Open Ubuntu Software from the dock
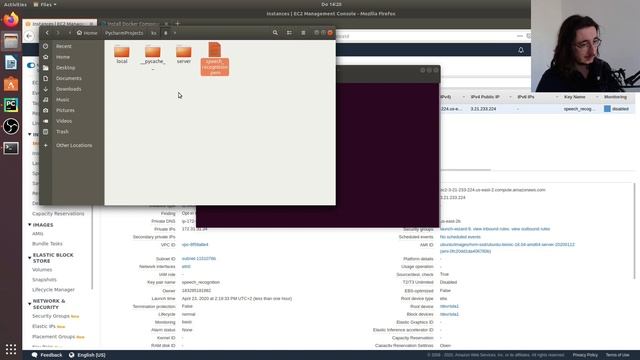The image size is (640, 360). point(11,84)
